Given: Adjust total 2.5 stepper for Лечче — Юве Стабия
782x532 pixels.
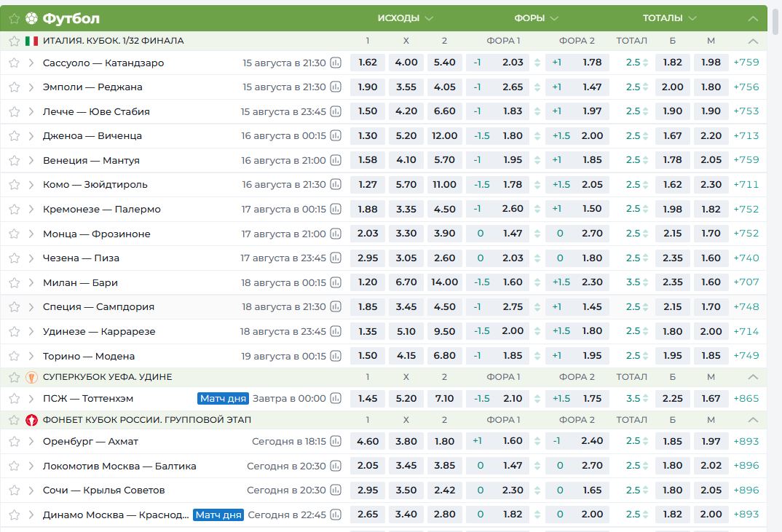Looking at the screenshot, I should point(645,111).
